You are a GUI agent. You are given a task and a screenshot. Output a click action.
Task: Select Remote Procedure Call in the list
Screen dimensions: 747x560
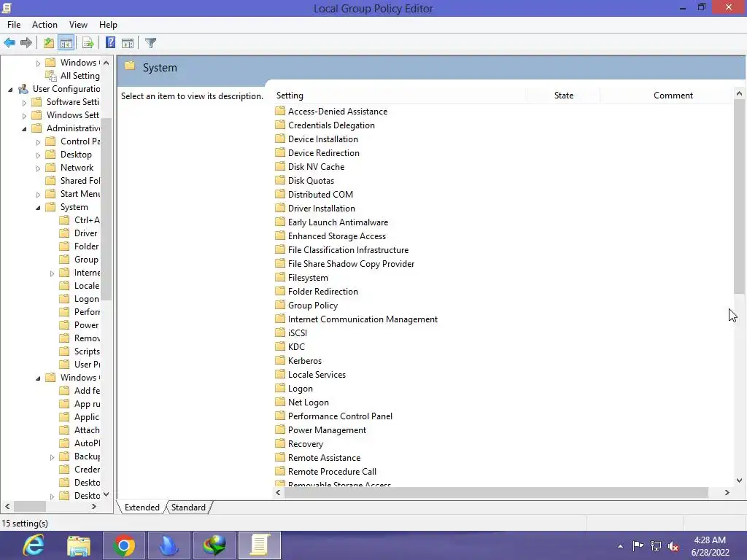(326, 472)
